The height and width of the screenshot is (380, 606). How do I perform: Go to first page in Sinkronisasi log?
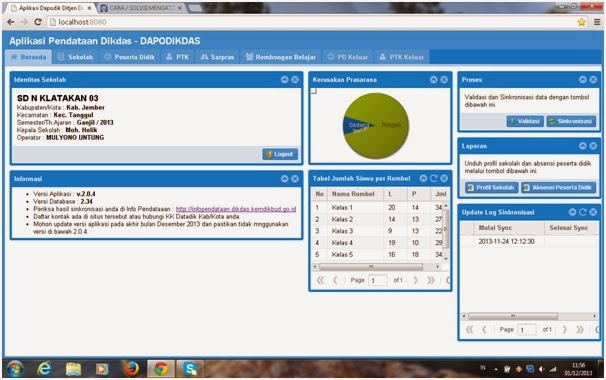coord(470,330)
